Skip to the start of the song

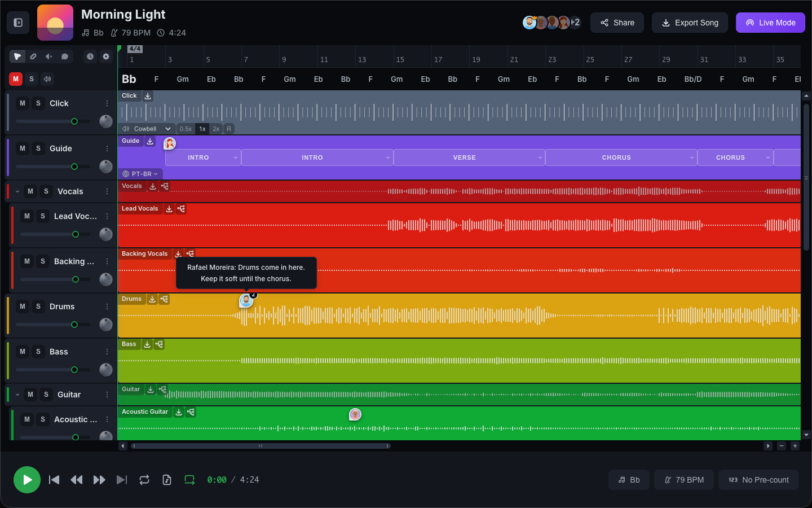coord(54,480)
